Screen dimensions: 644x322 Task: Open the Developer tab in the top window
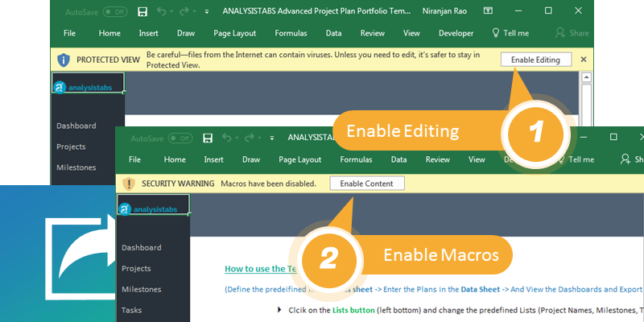pos(456,33)
